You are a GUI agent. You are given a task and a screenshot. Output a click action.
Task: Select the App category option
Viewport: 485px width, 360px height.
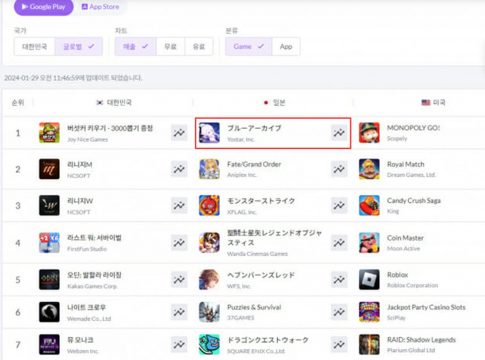click(286, 46)
